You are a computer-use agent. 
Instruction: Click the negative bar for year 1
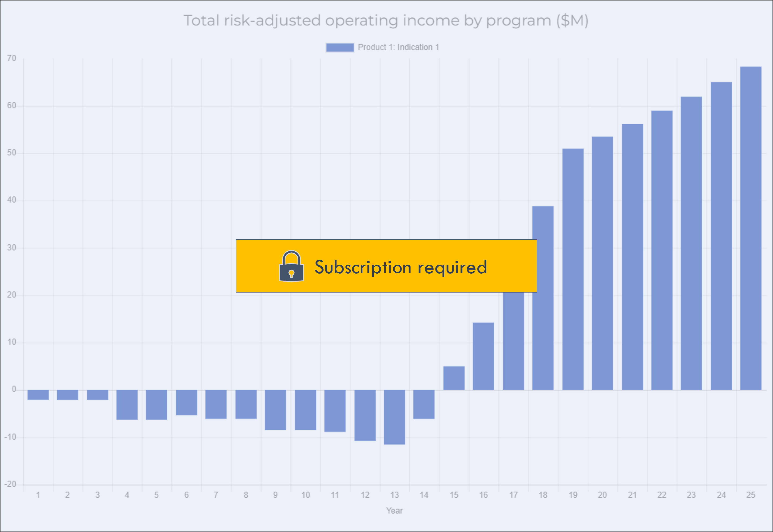coord(38,395)
